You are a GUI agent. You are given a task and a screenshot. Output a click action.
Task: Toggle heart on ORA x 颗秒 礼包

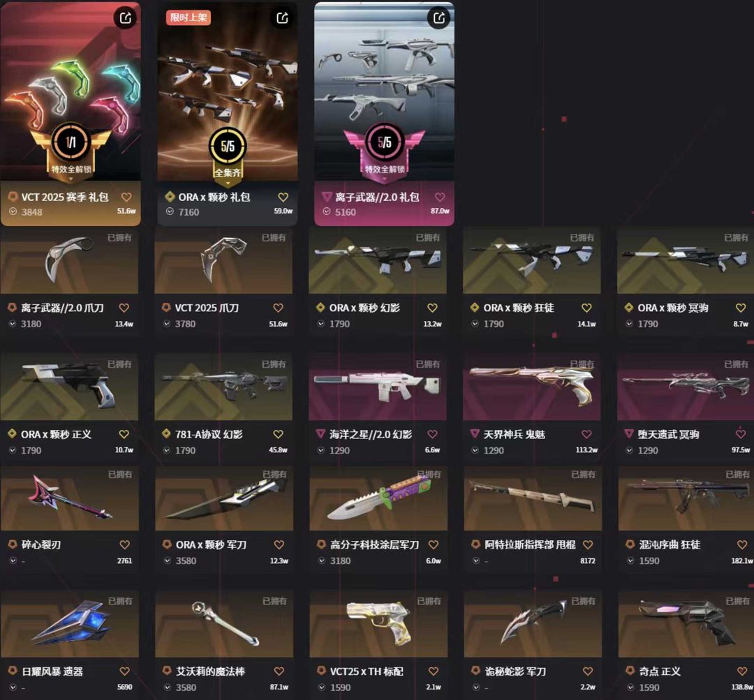[x=283, y=197]
